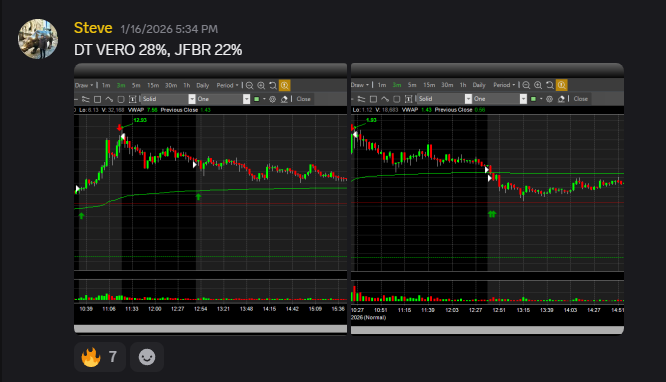
Task: Select the curve line tool in right chart
Action: [x=385, y=99]
